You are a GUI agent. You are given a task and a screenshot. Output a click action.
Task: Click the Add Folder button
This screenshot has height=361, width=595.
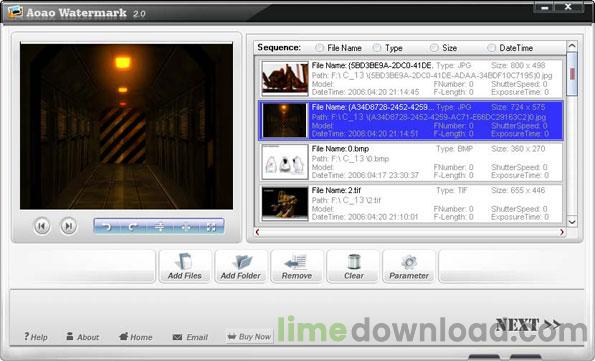click(x=241, y=267)
